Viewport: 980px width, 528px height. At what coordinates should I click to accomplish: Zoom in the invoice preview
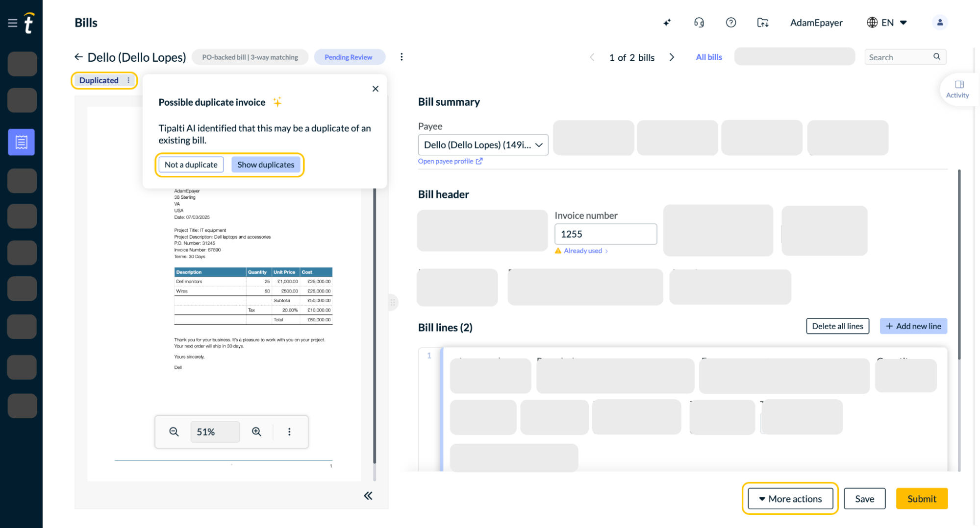click(256, 432)
